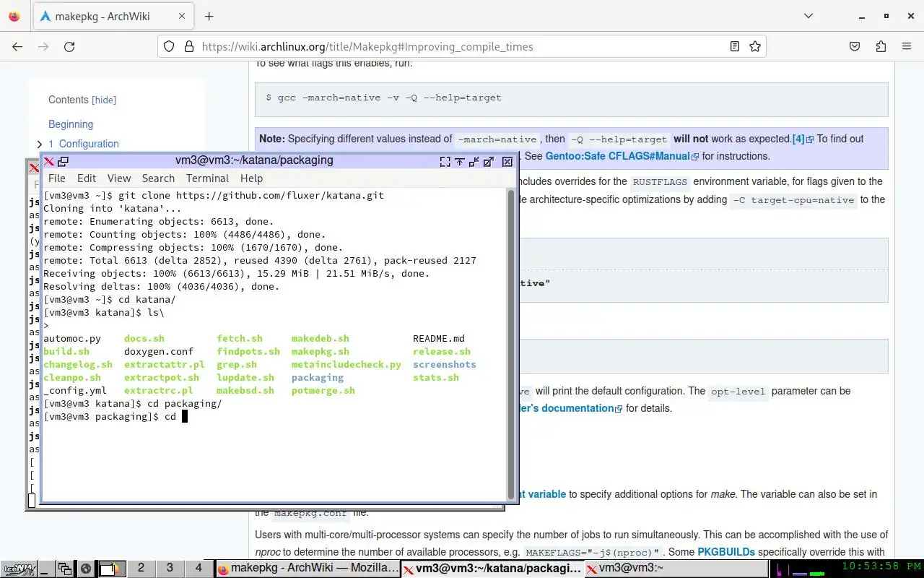Close the makepkg - ArchWiki tab
Viewport: 924px width, 578px height.
pyautogui.click(x=183, y=16)
